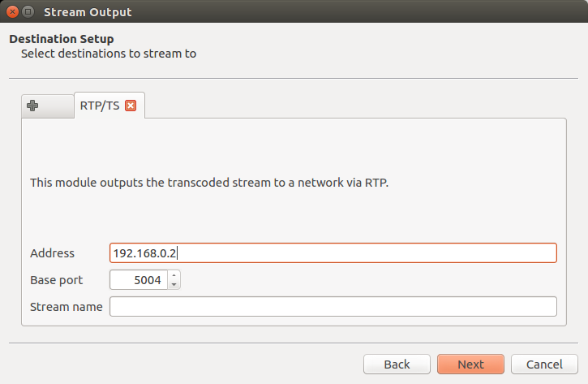The image size is (588, 384).
Task: Close the Stream Output window
Action: pos(12,12)
